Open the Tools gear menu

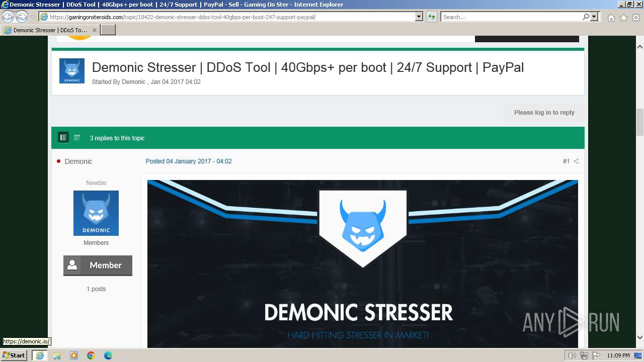(x=636, y=18)
